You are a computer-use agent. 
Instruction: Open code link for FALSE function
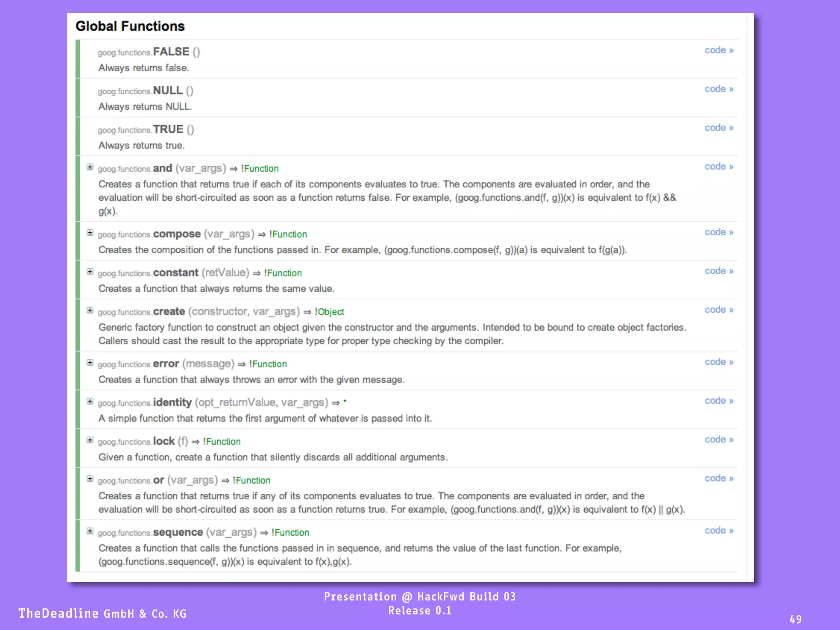(719, 50)
